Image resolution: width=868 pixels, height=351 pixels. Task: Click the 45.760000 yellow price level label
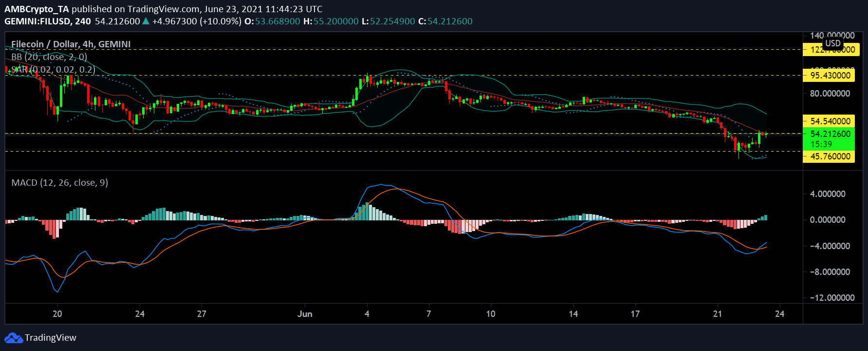point(829,156)
